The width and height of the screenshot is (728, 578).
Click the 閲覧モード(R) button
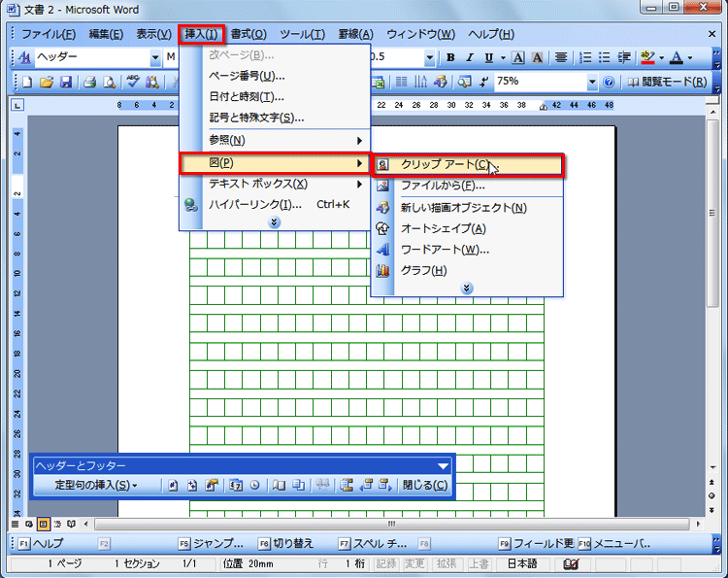click(x=667, y=83)
